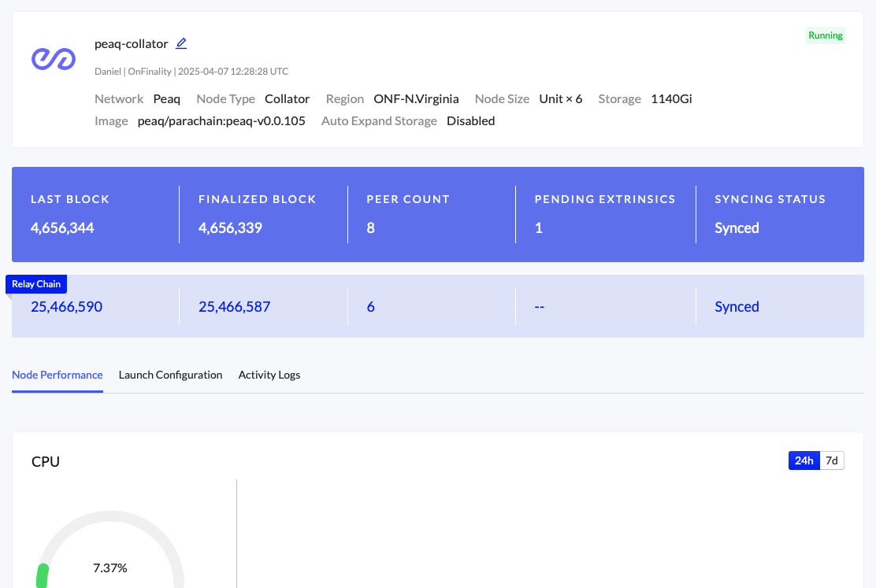Viewport: 876px width, 588px height.
Task: Click the edit pencil icon beside peaq-collator
Action: click(181, 43)
